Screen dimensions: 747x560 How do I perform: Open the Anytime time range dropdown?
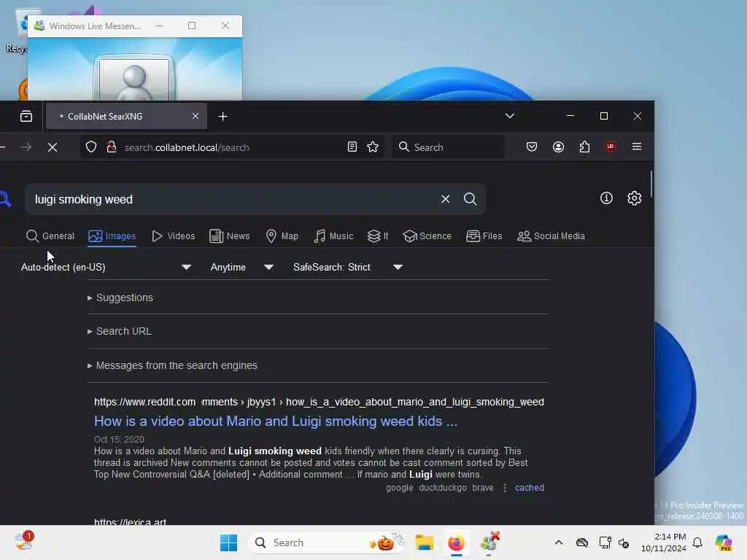242,267
